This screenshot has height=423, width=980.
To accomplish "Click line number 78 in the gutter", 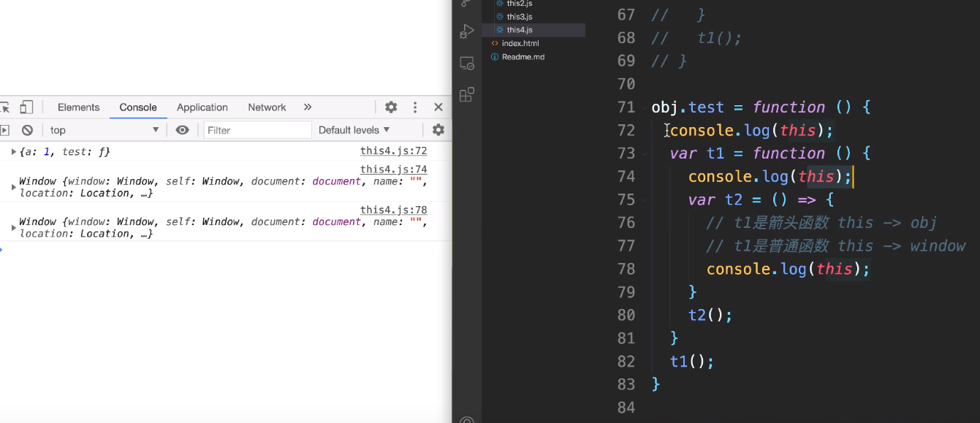I will coord(626,269).
